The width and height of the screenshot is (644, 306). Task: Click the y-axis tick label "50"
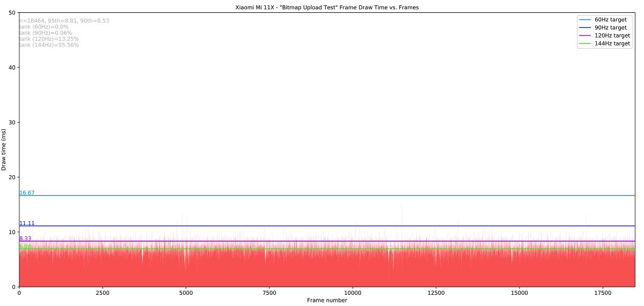pyautogui.click(x=12, y=12)
